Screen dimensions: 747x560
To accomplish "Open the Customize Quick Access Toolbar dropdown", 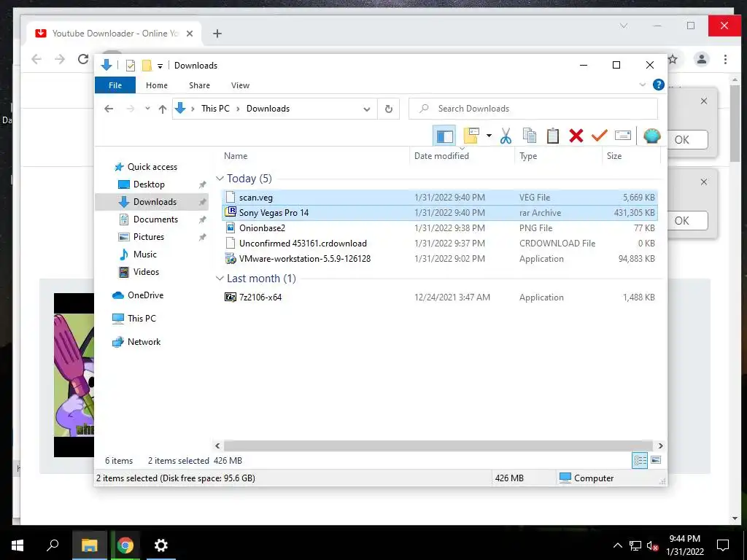I will (160, 66).
